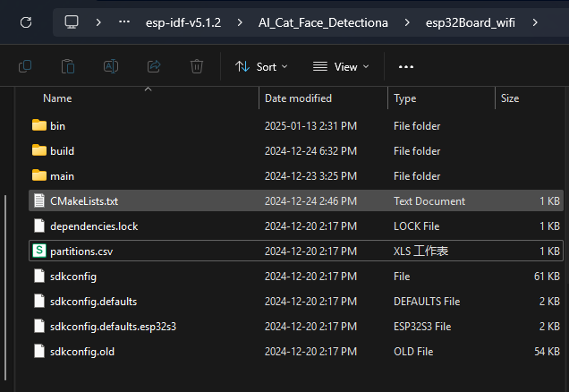Click the dependencies.lock file icon

39,226
